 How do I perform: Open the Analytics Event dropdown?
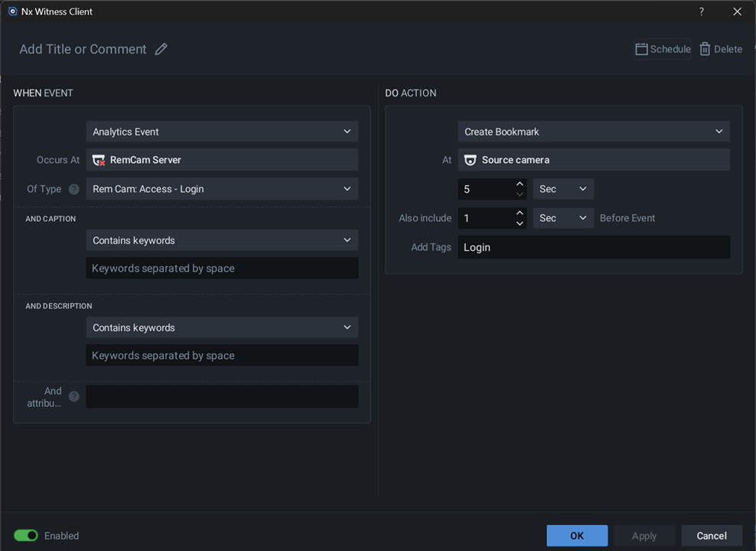[x=222, y=132]
